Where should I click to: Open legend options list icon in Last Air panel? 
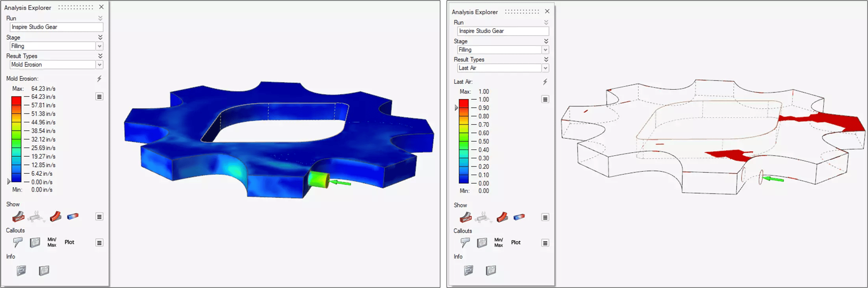tap(545, 99)
